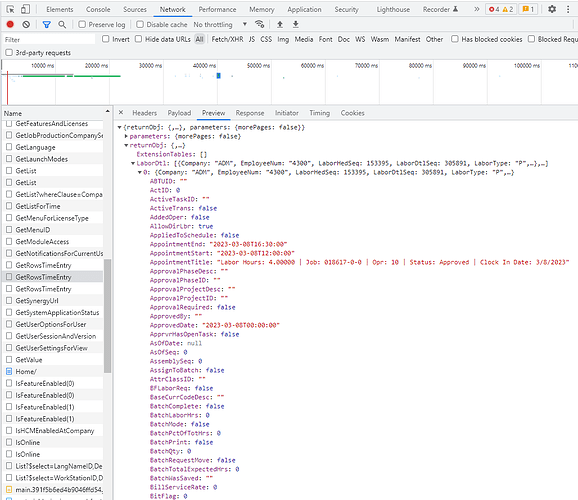The image size is (578, 500).
Task: Tick the Invert filter checkbox
Action: point(106,39)
